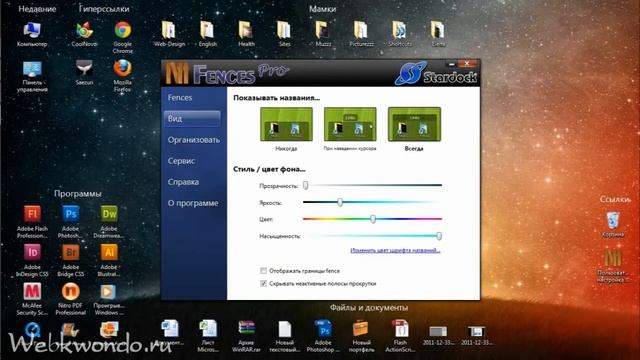Open the Saezuri desktop icon

[84, 73]
